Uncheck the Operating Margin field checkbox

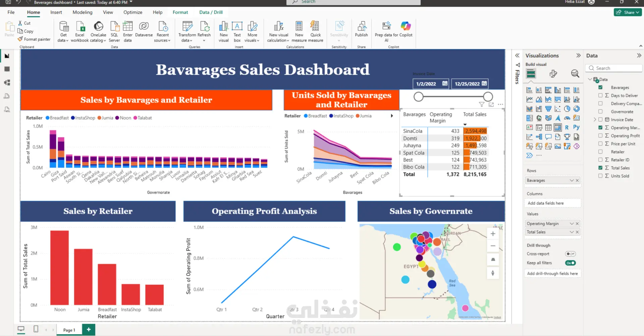tap(600, 128)
